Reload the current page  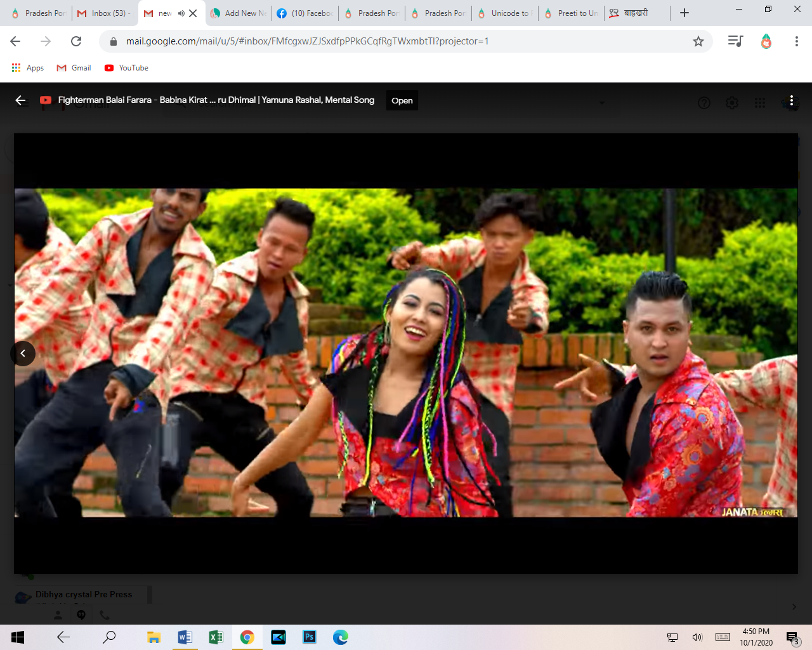click(76, 41)
